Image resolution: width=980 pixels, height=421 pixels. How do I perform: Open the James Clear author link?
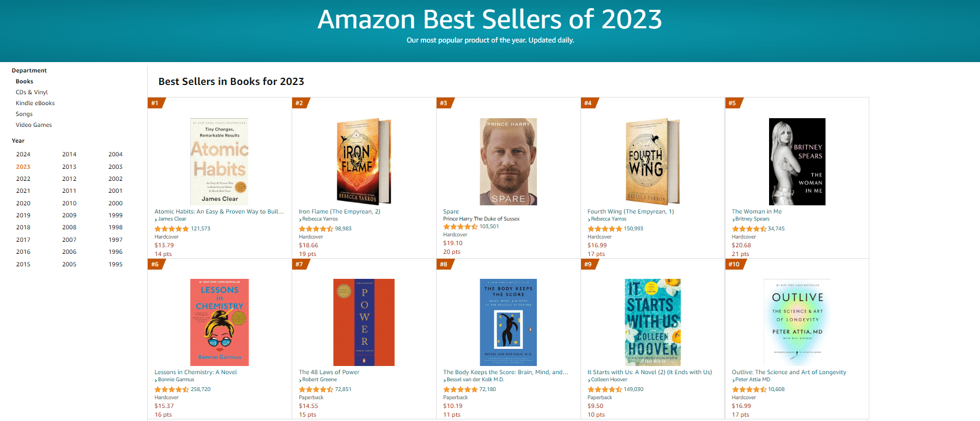[172, 219]
